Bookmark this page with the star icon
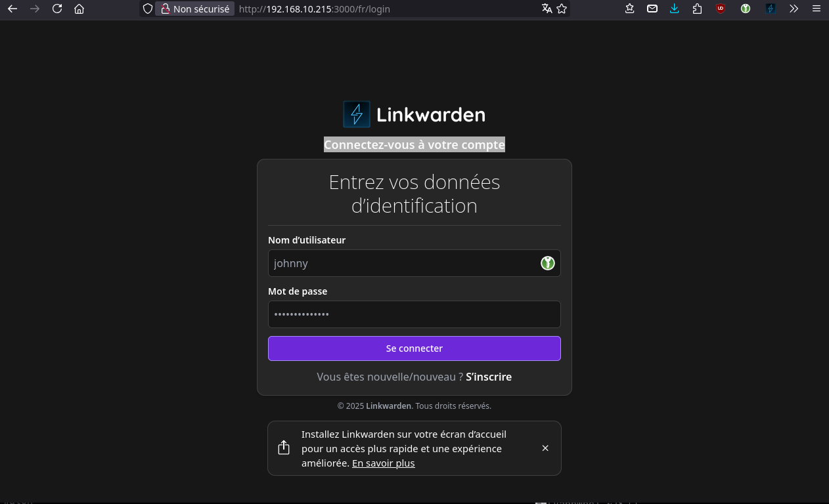This screenshot has width=829, height=504. (x=562, y=9)
